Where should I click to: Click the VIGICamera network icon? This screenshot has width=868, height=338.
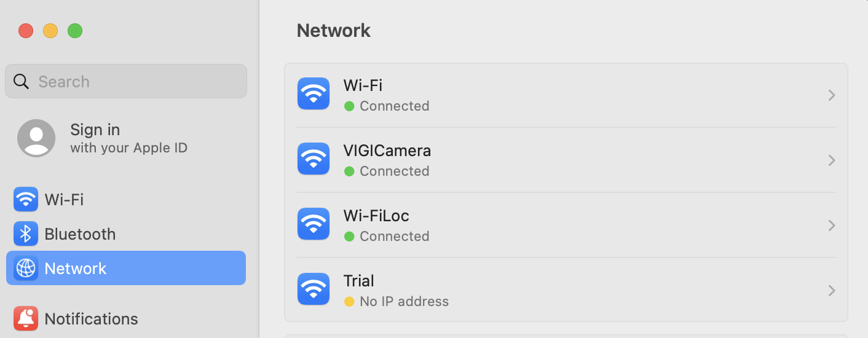click(314, 159)
